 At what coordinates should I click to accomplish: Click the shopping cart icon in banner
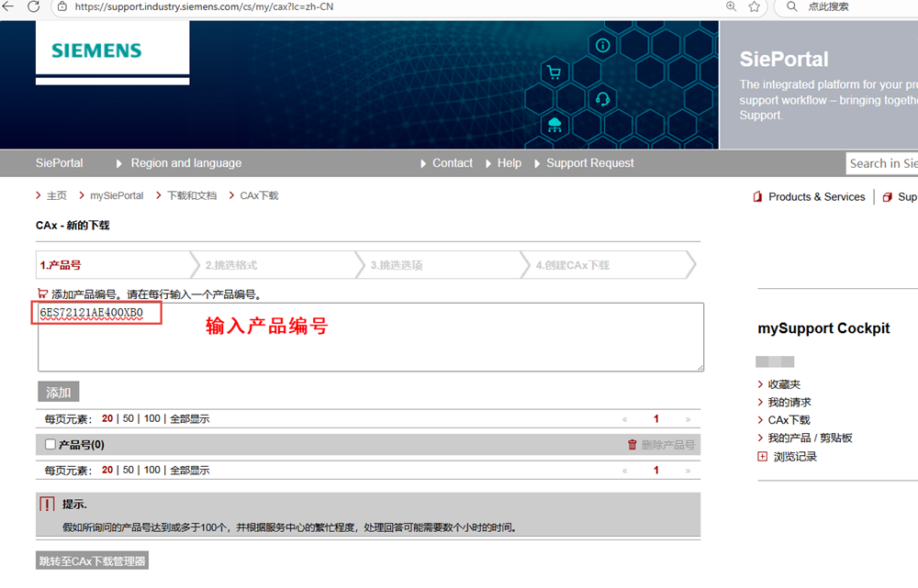click(554, 73)
